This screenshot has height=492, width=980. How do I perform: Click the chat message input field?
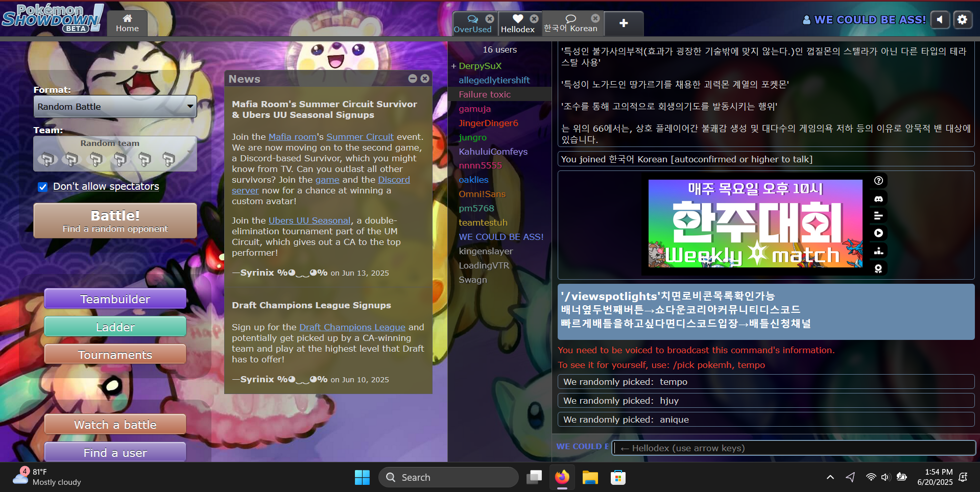pos(794,448)
